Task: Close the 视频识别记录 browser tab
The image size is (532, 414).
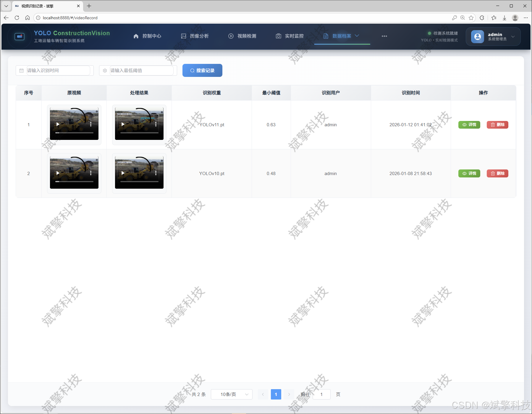Action: tap(78, 6)
